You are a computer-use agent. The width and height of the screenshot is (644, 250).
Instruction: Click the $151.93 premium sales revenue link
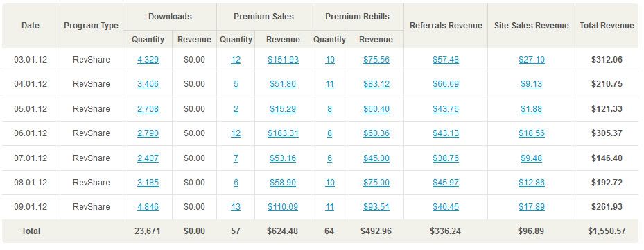[283, 60]
